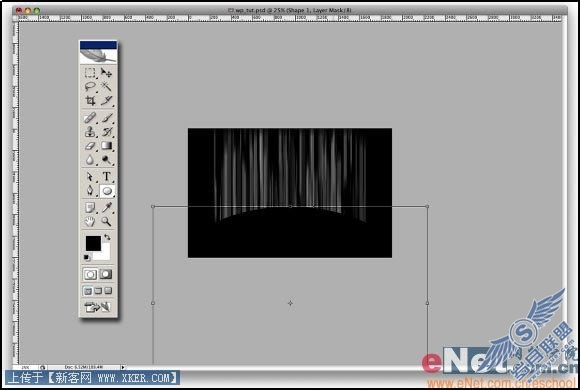Select the Pen tool
Image resolution: width=580 pixels, height=390 pixels.
tap(90, 191)
